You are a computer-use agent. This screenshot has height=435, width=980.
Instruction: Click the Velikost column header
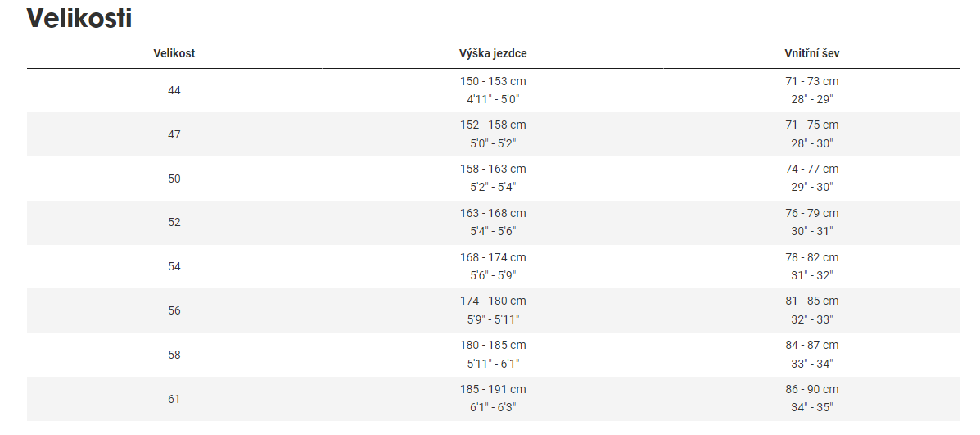coord(174,53)
